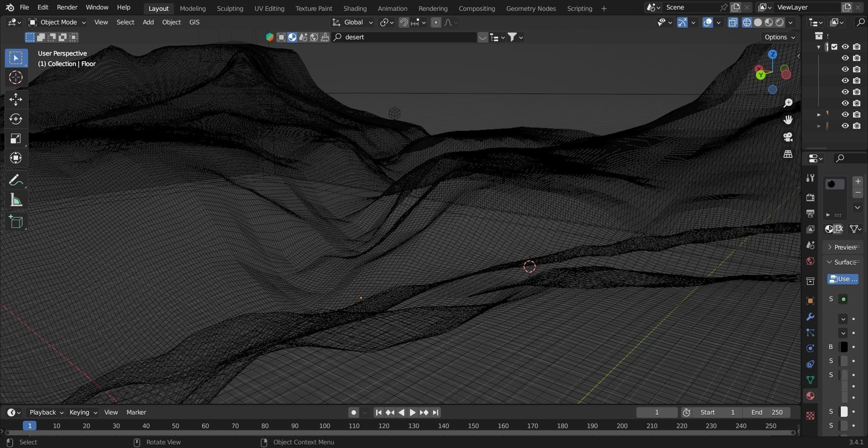Image resolution: width=868 pixels, height=448 pixels.
Task: Open the Render properties tab
Action: (810, 198)
